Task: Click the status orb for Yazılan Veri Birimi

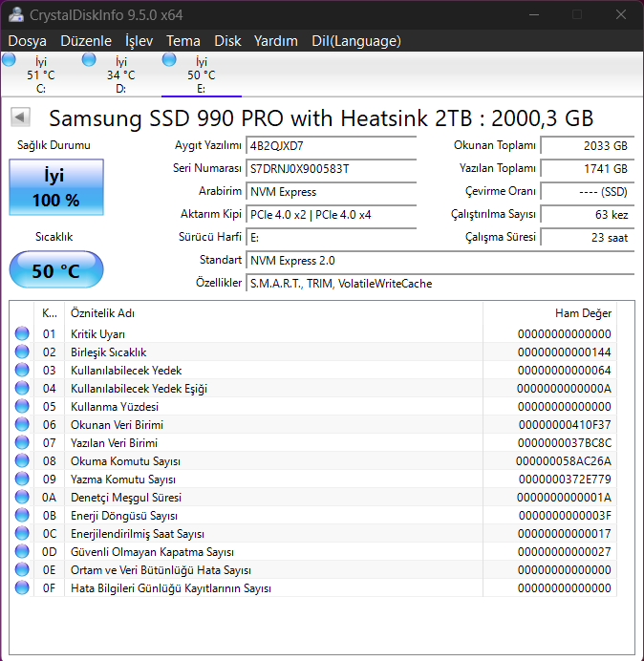Action: pos(22,442)
